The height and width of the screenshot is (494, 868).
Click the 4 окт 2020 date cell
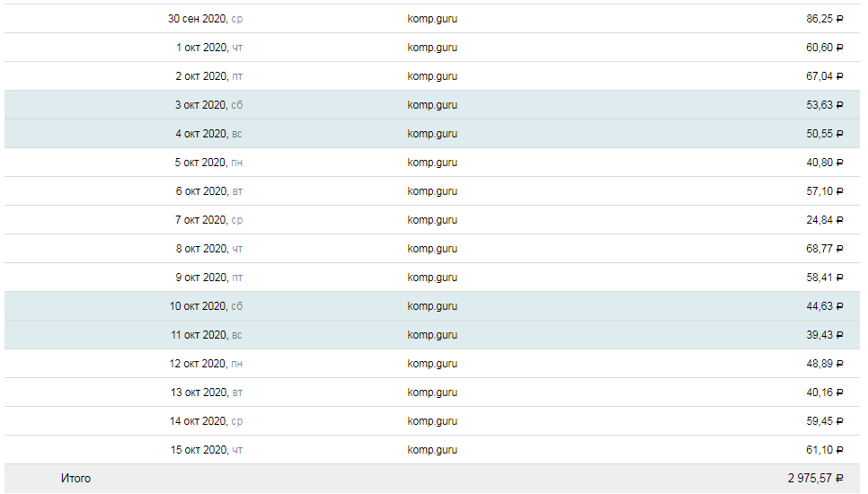pos(208,134)
